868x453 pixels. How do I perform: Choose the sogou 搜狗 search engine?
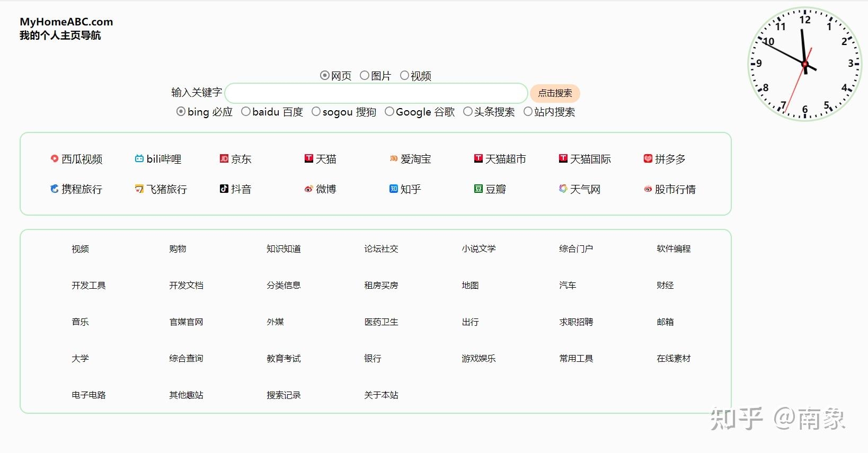[316, 111]
